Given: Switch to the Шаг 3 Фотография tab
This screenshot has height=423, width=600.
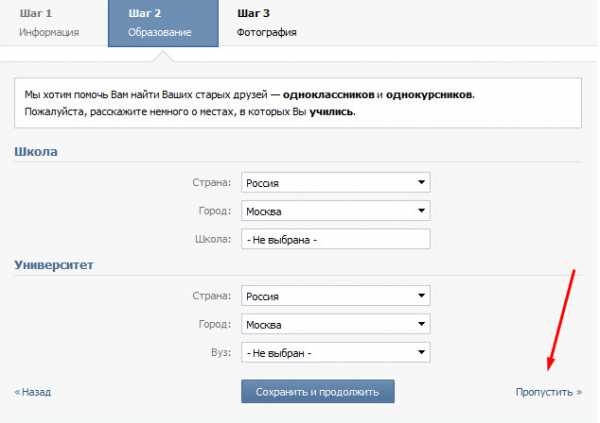Looking at the screenshot, I should [x=267, y=23].
